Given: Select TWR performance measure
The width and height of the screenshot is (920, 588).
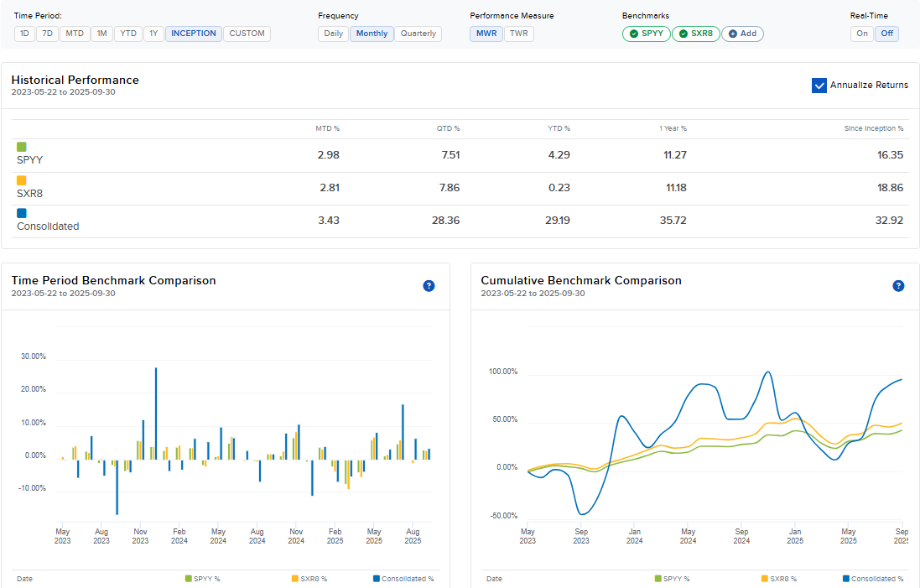Looking at the screenshot, I should pos(519,34).
